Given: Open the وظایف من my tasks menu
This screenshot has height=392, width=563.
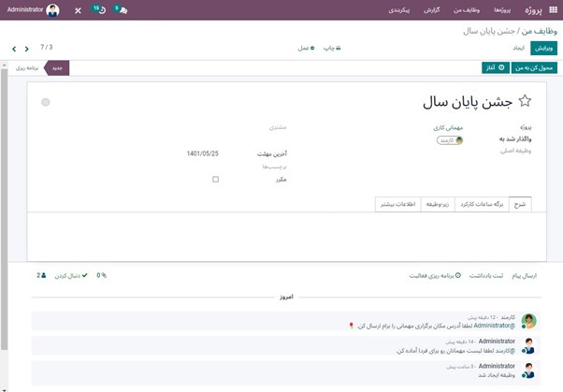Looking at the screenshot, I should [x=467, y=10].
